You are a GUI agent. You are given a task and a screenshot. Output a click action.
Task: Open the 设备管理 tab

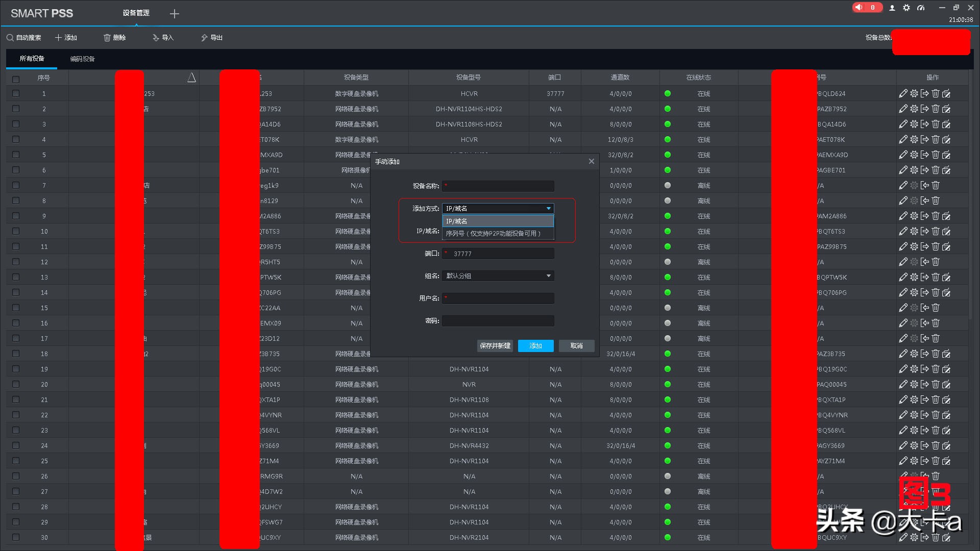(x=136, y=13)
